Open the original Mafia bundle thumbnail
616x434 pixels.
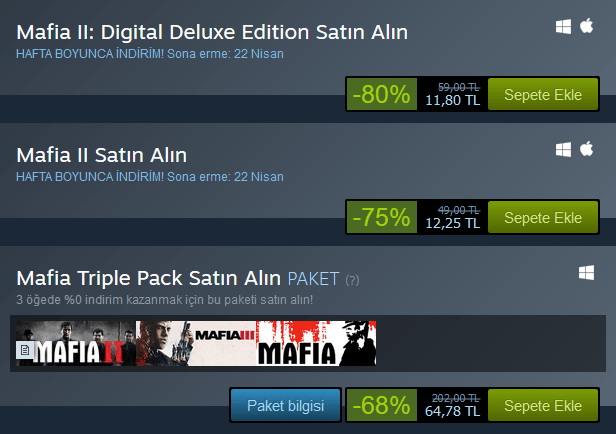tap(316, 344)
